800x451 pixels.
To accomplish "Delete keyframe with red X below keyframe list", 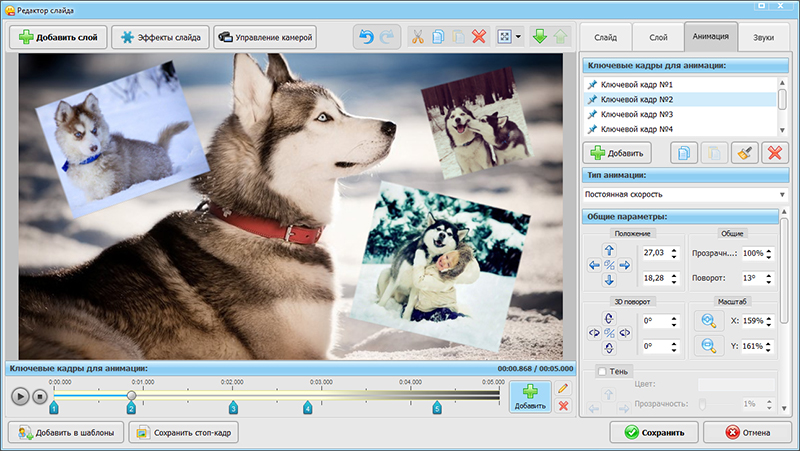I will click(x=773, y=153).
